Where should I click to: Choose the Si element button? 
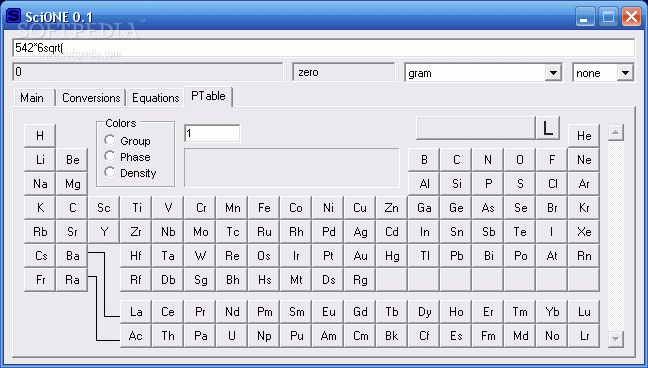[x=456, y=184]
